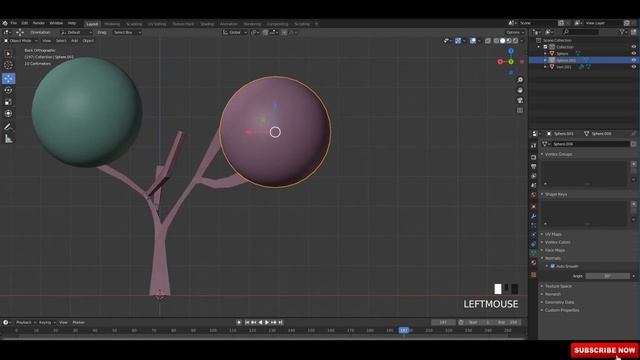Collapse the Vertex Groups panel
This screenshot has width=640, height=360.
(x=558, y=154)
